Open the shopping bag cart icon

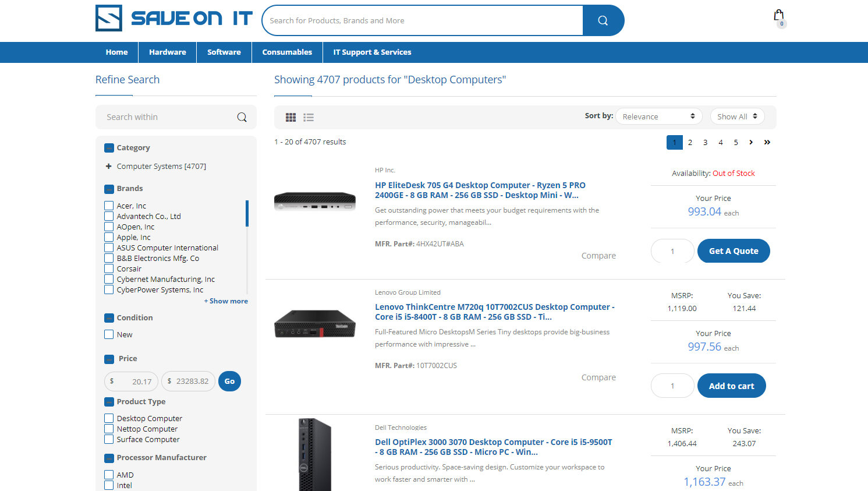[779, 17]
